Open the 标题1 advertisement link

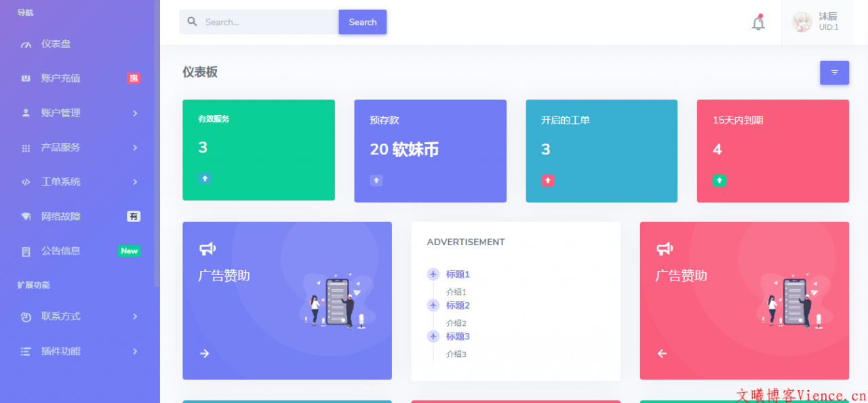click(x=458, y=274)
